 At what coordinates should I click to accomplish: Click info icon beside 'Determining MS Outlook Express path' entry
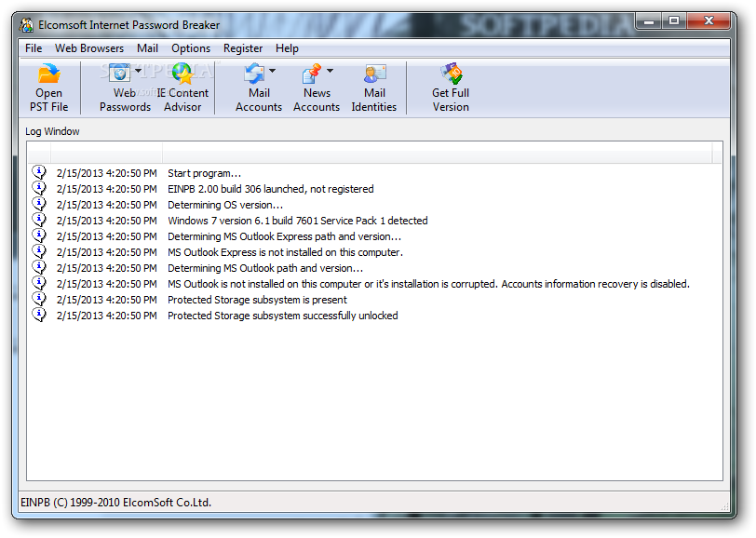[x=39, y=235]
